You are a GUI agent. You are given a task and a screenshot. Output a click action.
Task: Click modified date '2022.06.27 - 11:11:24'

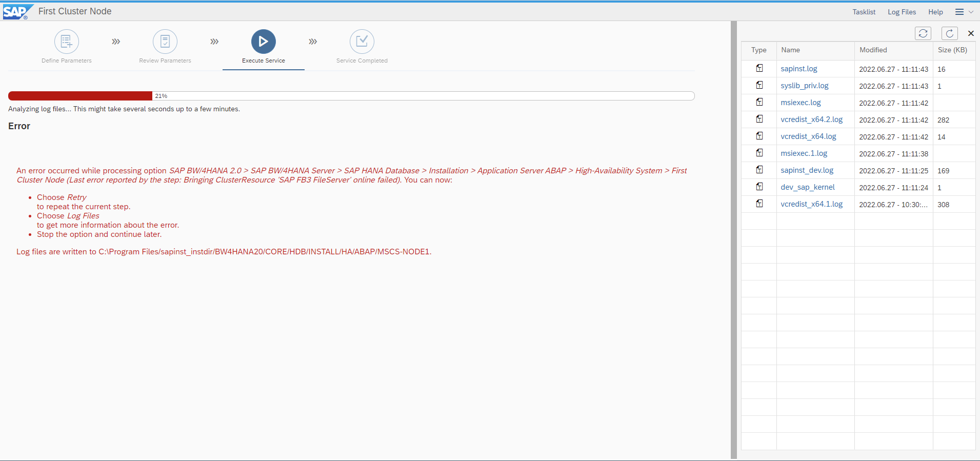tap(894, 188)
